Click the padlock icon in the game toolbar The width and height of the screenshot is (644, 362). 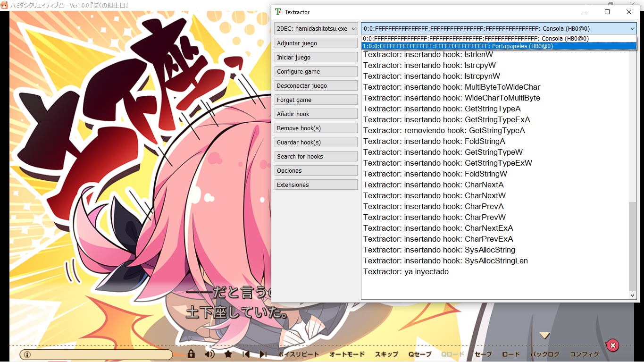coord(191,354)
